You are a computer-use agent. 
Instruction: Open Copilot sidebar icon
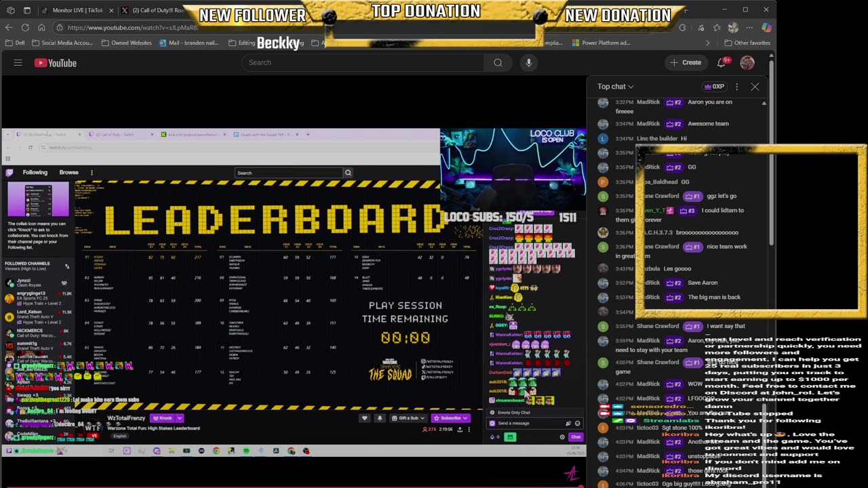(766, 28)
